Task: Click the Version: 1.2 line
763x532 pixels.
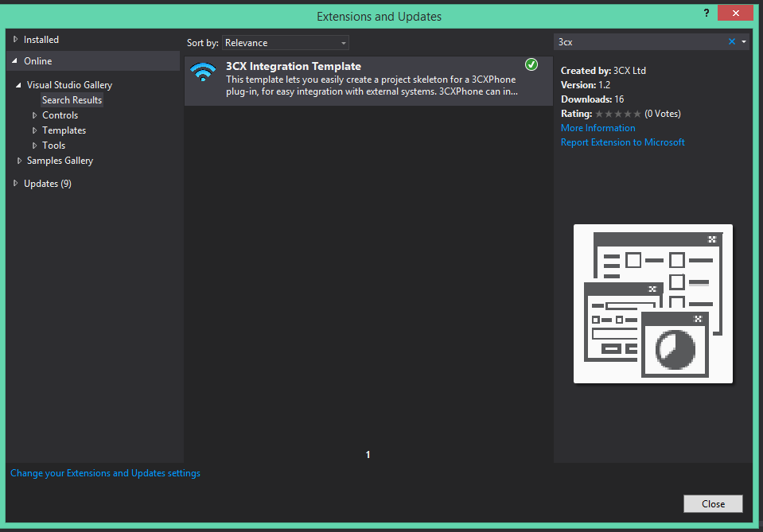Action: [x=586, y=85]
